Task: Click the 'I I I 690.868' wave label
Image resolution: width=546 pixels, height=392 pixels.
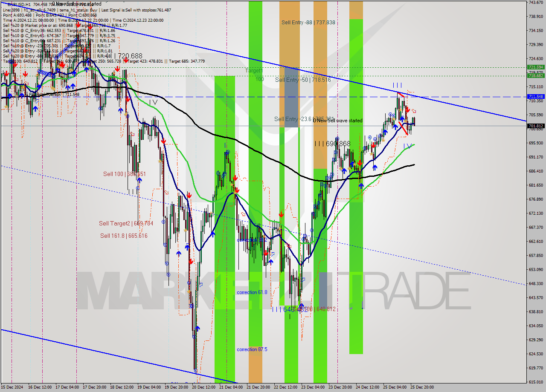Action: [x=332, y=144]
